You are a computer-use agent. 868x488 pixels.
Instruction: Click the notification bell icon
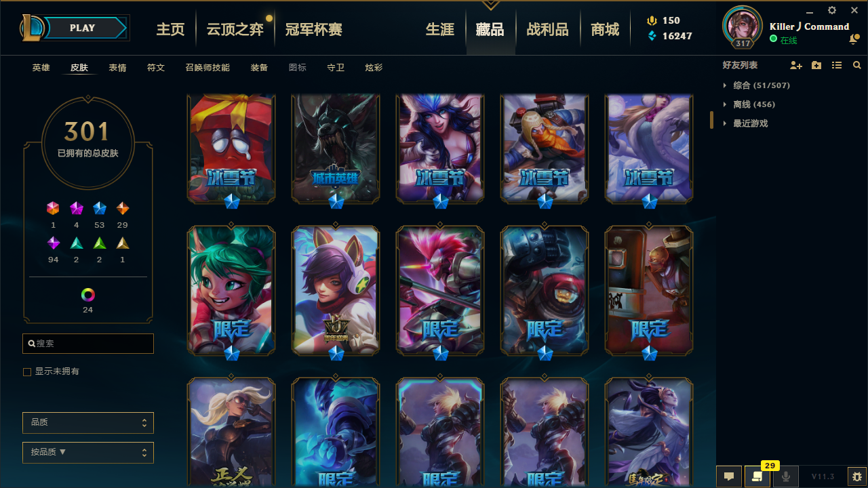point(853,40)
